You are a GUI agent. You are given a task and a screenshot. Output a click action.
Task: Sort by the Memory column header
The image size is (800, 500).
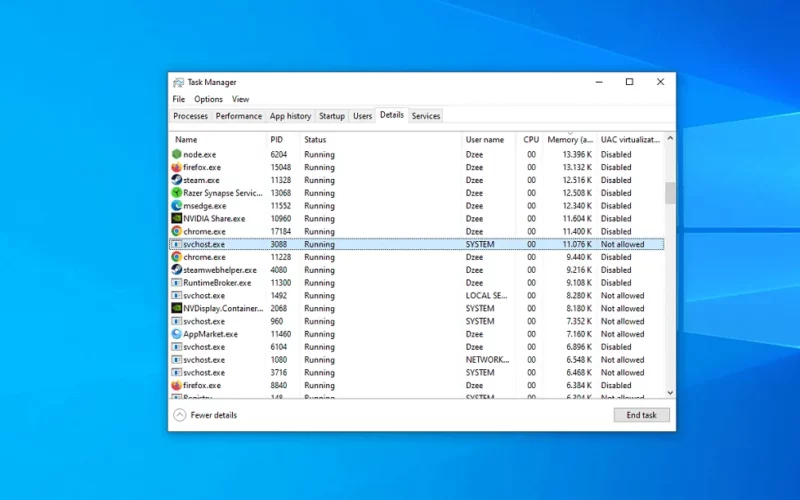pos(570,139)
